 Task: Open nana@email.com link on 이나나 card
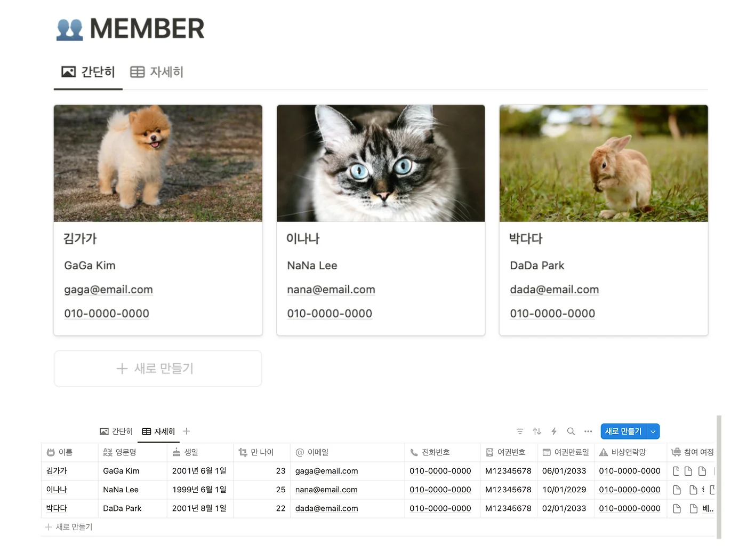[331, 290]
